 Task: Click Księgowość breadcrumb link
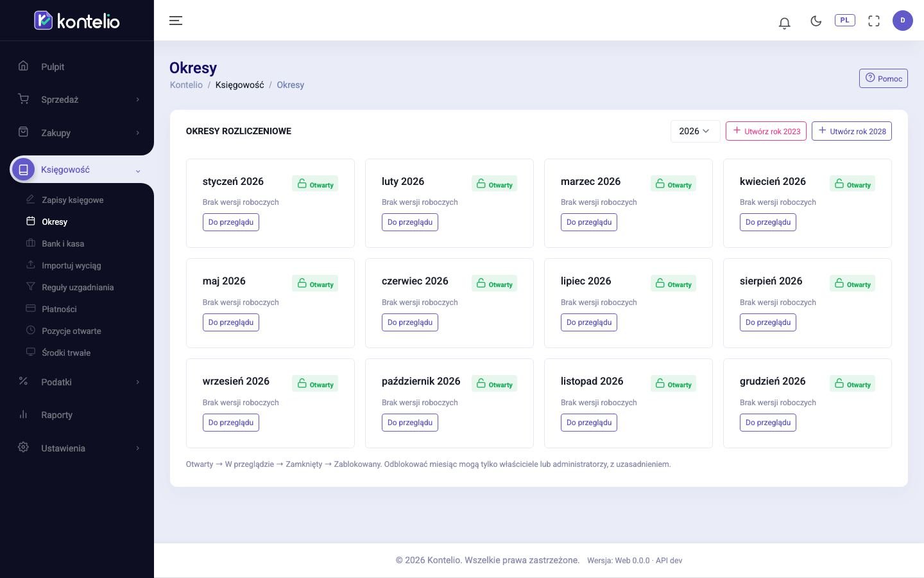pyautogui.click(x=239, y=85)
